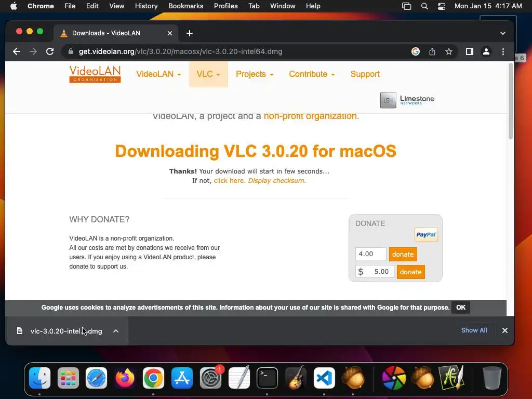The width and height of the screenshot is (532, 399).
Task: Open Finder from the Dock
Action: coord(39,378)
